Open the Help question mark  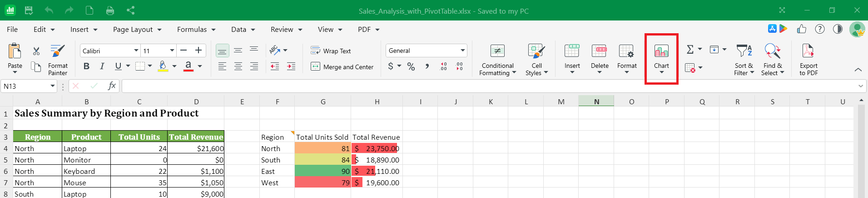point(820,29)
